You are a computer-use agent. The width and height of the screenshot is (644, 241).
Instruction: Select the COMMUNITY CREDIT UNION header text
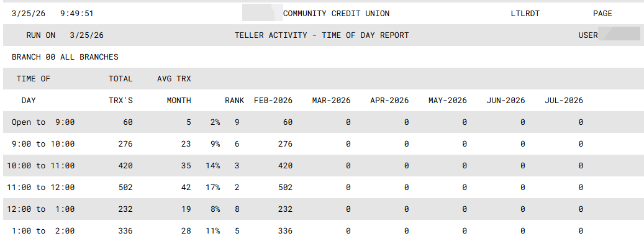point(336,14)
